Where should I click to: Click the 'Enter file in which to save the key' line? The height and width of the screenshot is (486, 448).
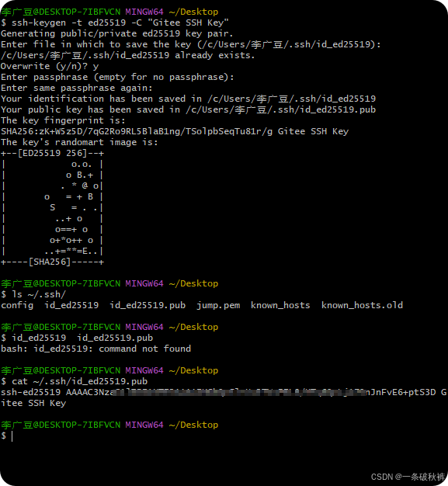(191, 44)
